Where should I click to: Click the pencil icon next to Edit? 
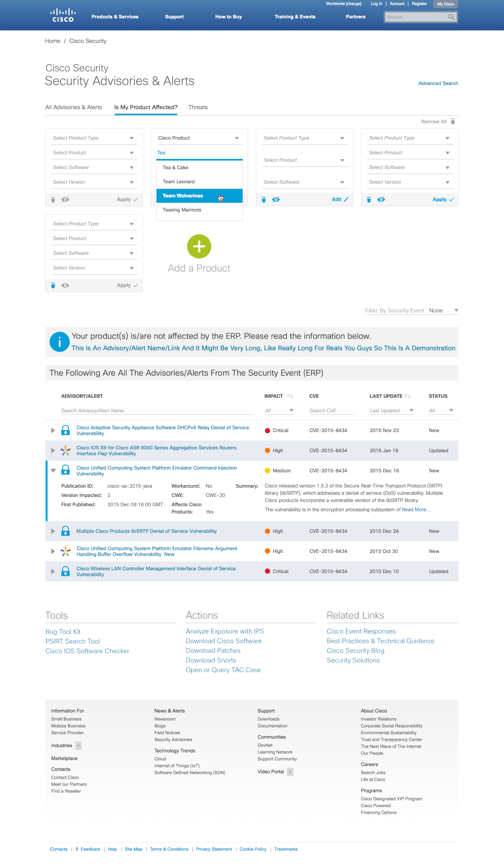pyautogui.click(x=346, y=199)
